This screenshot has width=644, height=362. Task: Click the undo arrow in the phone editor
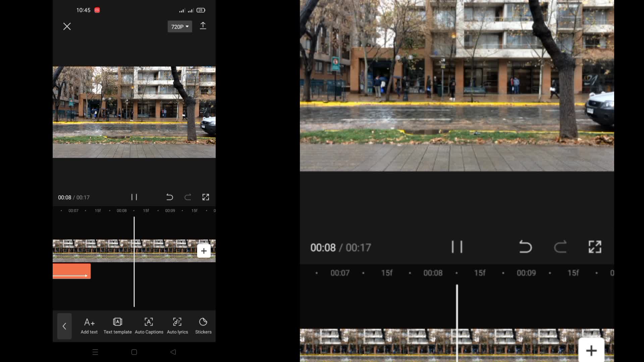pos(170,197)
